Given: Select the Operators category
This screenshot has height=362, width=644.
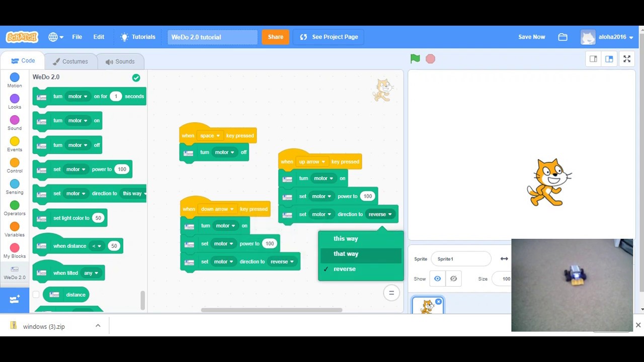Looking at the screenshot, I should pyautogui.click(x=15, y=208).
